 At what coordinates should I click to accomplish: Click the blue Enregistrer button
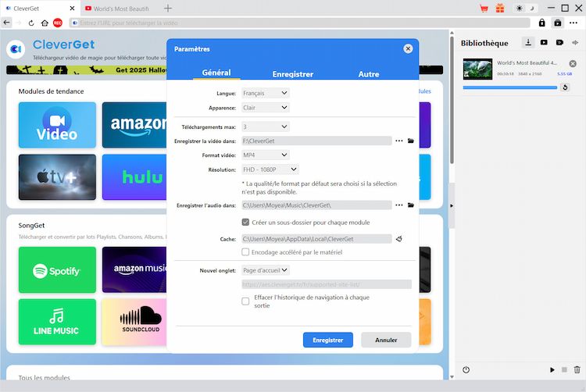tap(327, 340)
